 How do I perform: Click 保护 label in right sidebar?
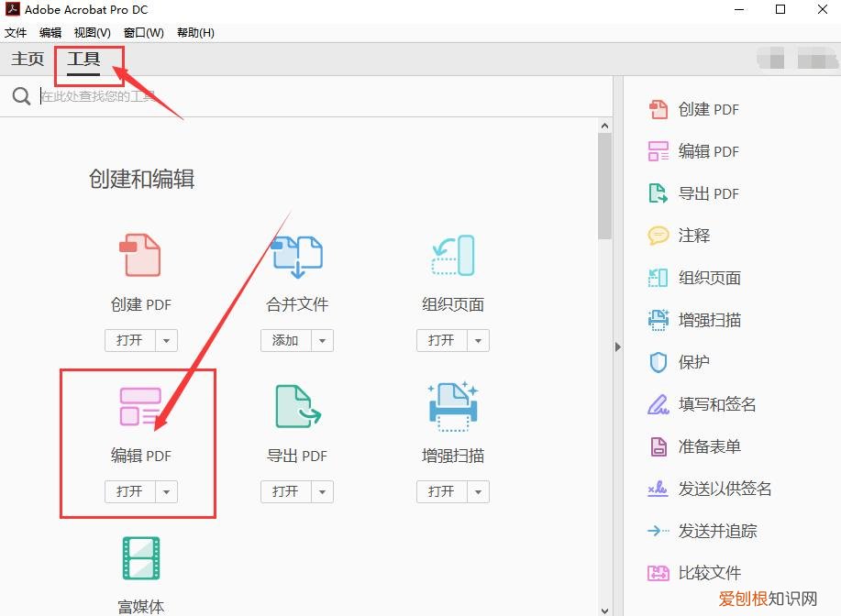point(694,362)
